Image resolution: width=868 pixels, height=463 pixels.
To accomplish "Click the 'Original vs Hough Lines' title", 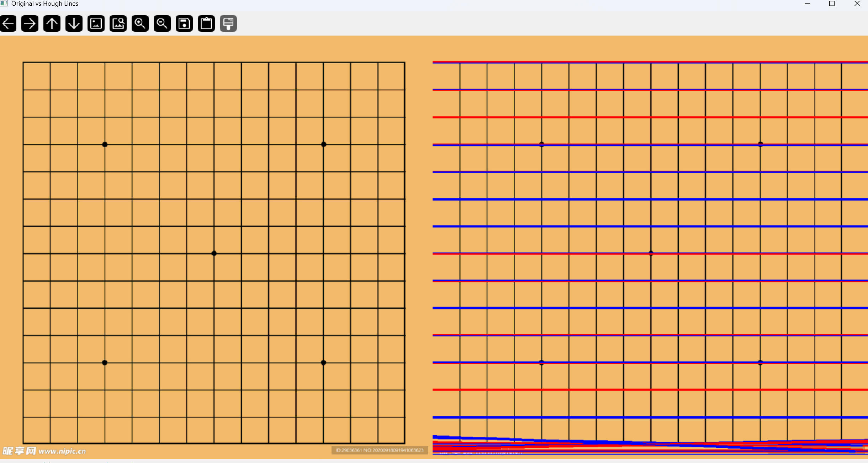I will click(45, 4).
